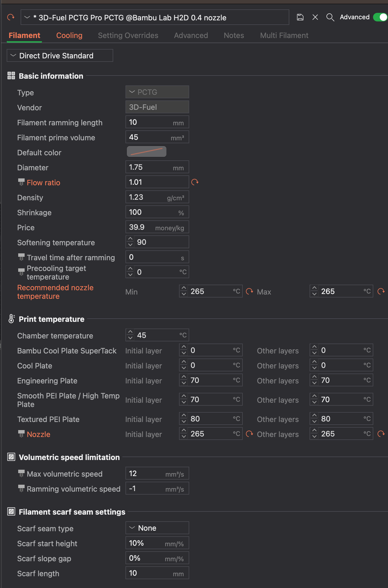Click the discard changes X icon
Image resolution: width=388 pixels, height=588 pixels.
click(315, 17)
